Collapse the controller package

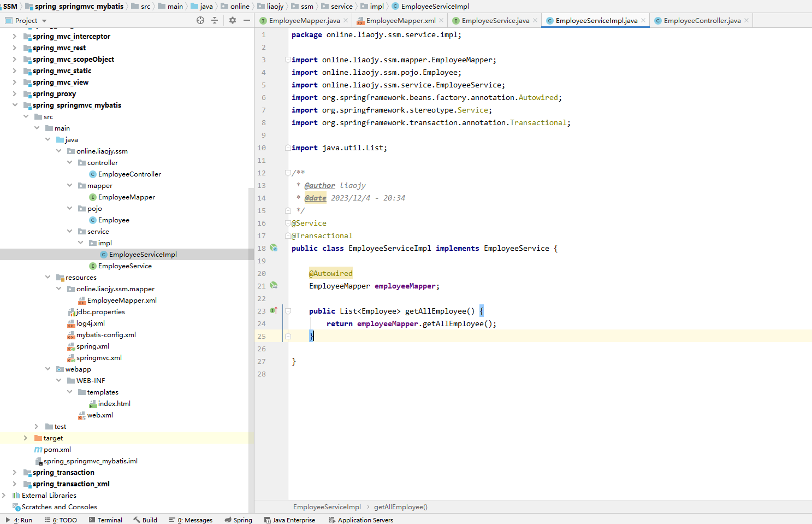[69, 162]
